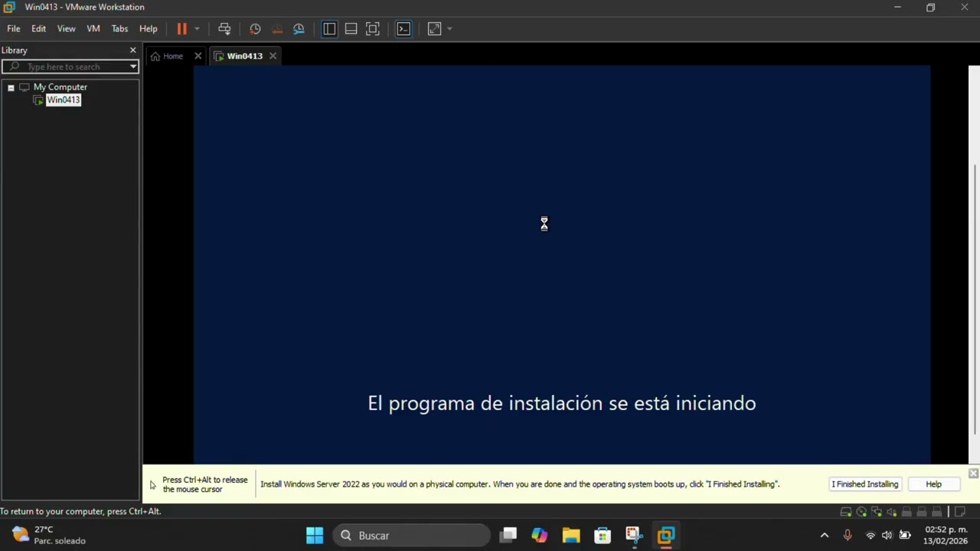Click the microphone tray icon

848,536
